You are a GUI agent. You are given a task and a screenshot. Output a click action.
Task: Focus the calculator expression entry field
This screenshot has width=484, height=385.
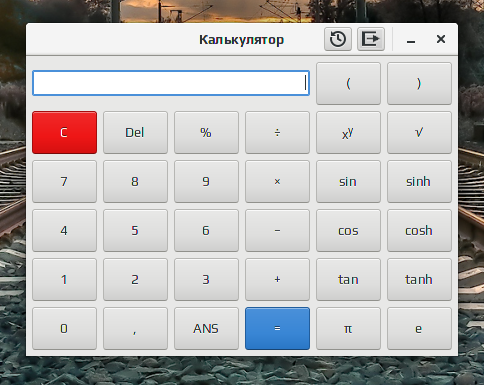[x=171, y=83]
